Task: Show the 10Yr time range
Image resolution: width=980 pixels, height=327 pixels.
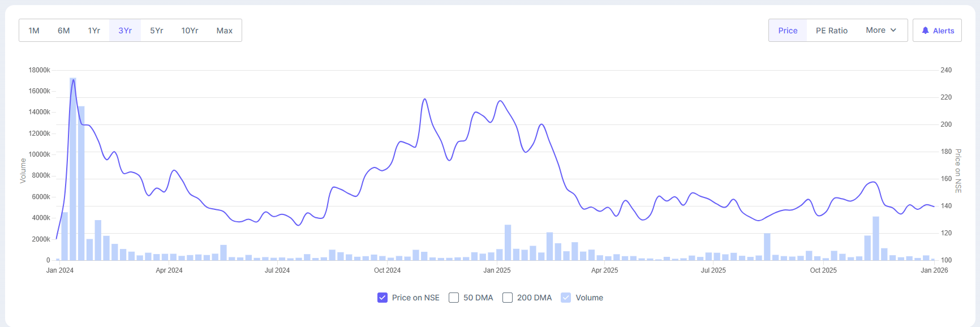Action: click(190, 31)
